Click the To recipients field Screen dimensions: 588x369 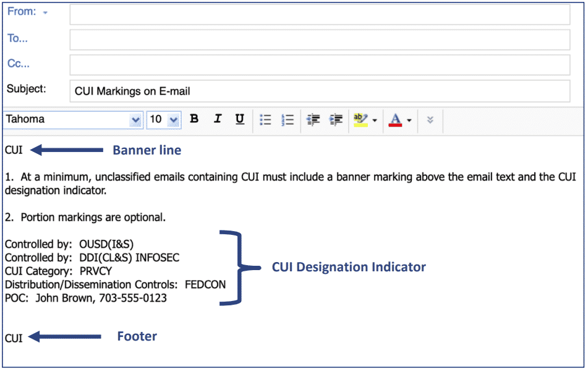coord(320,40)
